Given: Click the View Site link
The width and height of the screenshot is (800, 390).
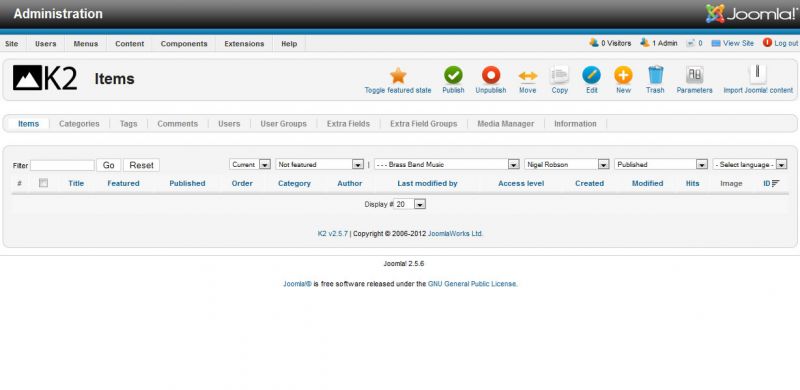Looking at the screenshot, I should click(738, 43).
